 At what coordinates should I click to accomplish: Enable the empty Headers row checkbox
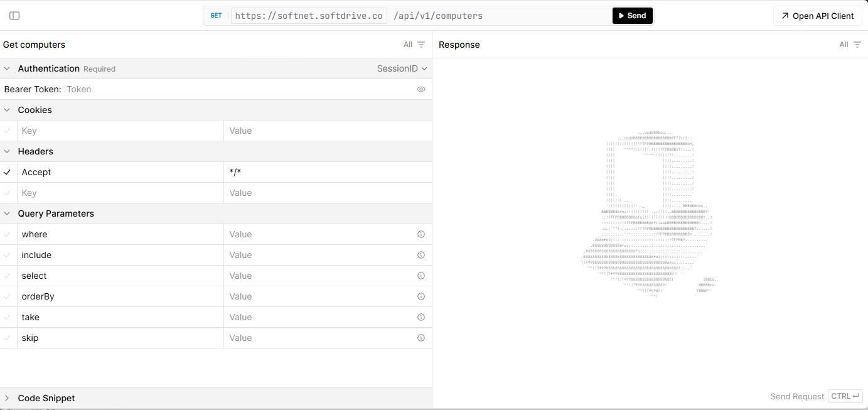click(x=8, y=193)
